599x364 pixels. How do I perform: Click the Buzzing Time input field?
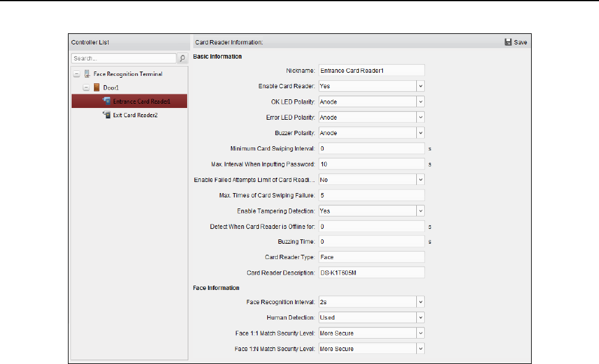371,241
